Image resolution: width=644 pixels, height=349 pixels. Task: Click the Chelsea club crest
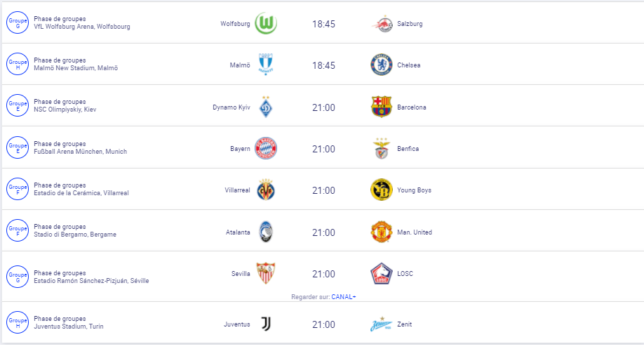tap(381, 65)
